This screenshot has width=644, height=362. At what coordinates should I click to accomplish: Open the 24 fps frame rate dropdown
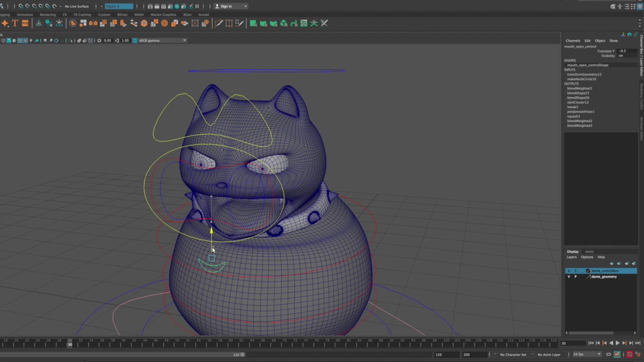[x=588, y=354]
